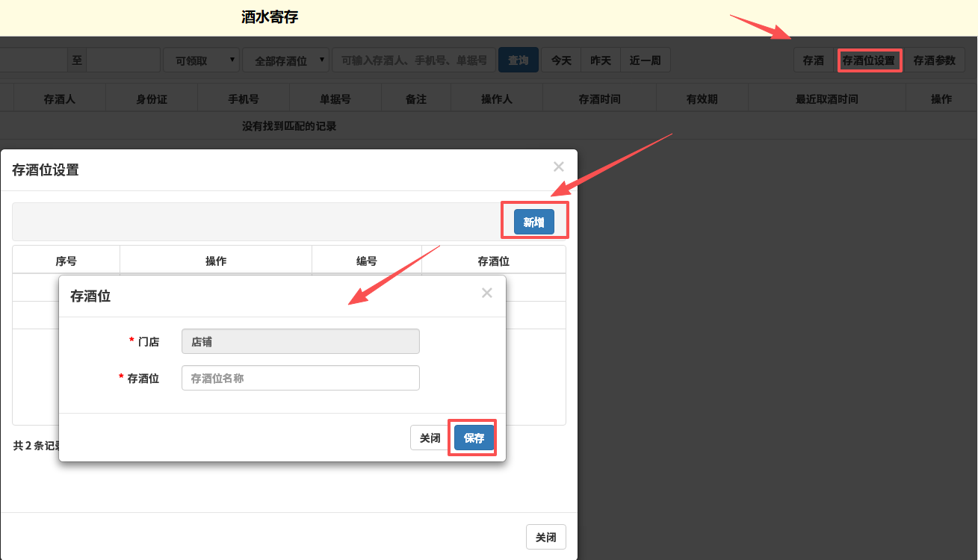This screenshot has width=978, height=560.
Task: Click the 存酒时间 column header
Action: tap(599, 99)
